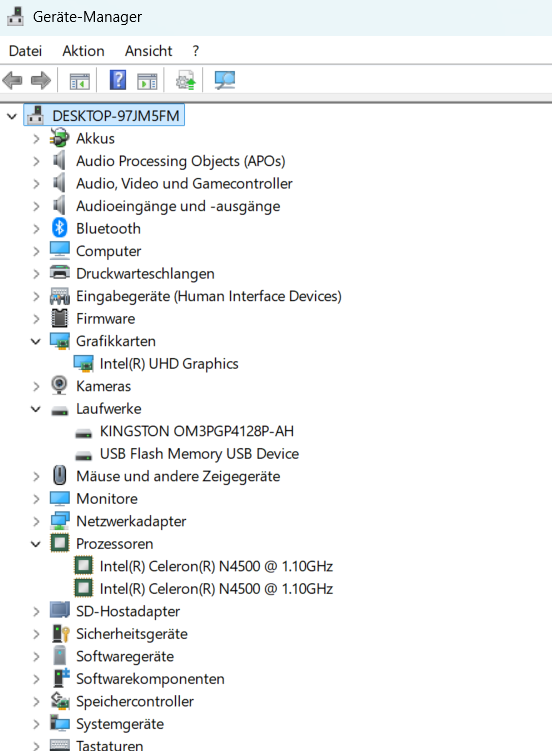
Task: Click the Kameras webcam icon
Action: pyautogui.click(x=59, y=386)
